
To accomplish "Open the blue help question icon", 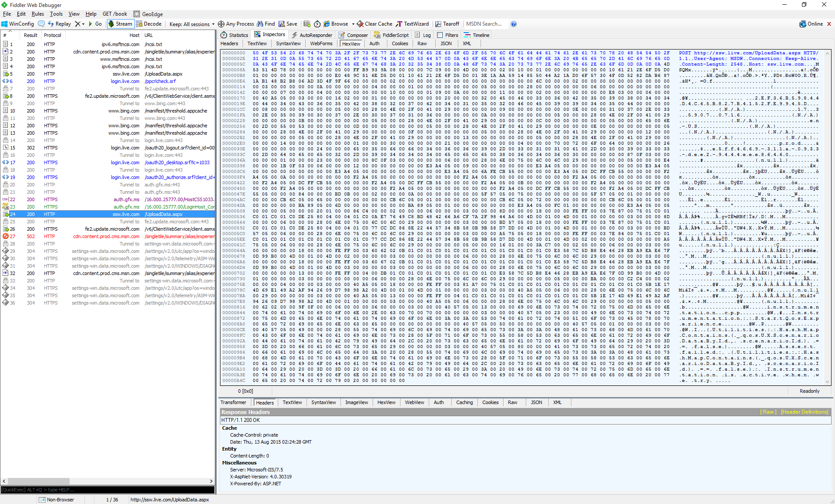I will coord(514,24).
